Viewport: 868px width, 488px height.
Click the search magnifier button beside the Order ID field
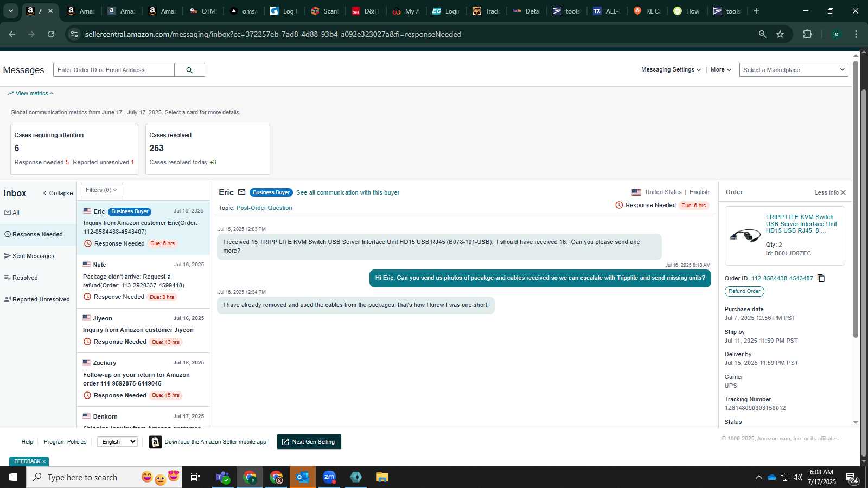tap(189, 70)
